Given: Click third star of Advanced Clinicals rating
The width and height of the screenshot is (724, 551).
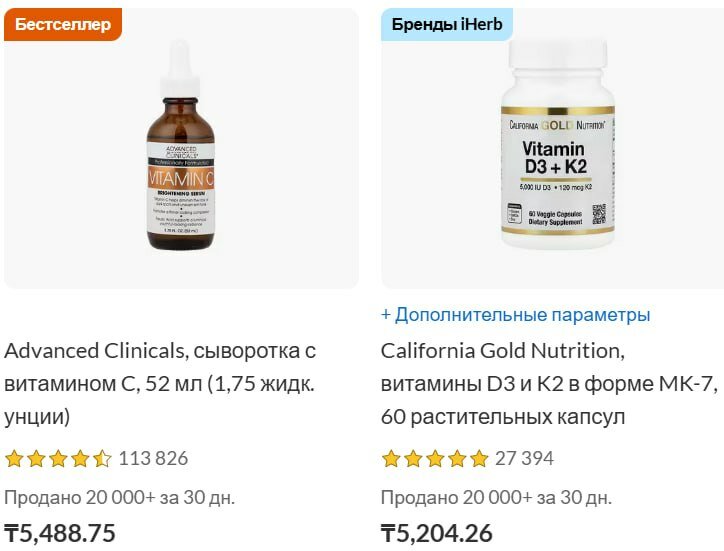Looking at the screenshot, I should pyautogui.click(x=58, y=459).
